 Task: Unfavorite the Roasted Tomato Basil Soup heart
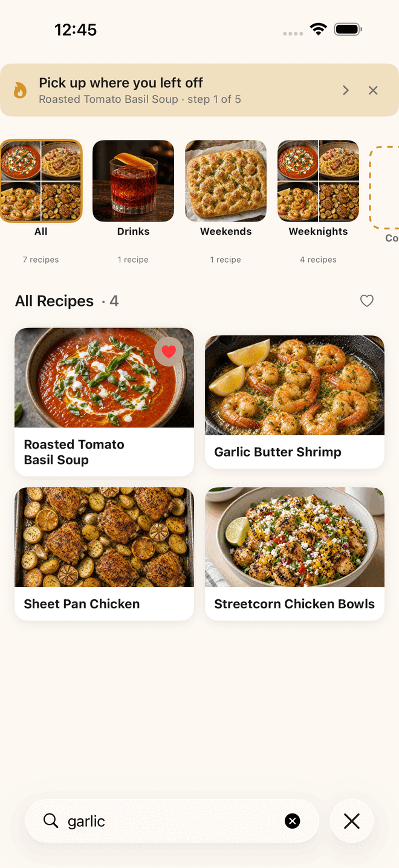(169, 352)
